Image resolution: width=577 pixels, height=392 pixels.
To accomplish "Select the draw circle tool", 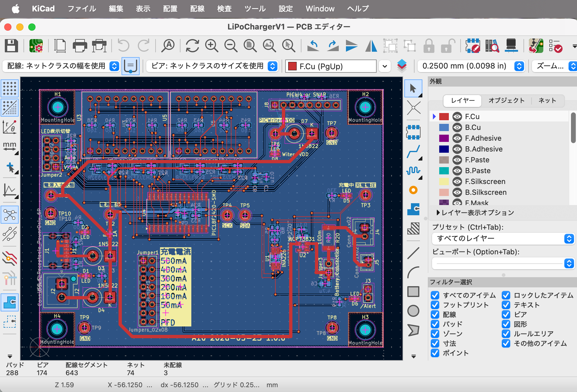I will (x=413, y=311).
